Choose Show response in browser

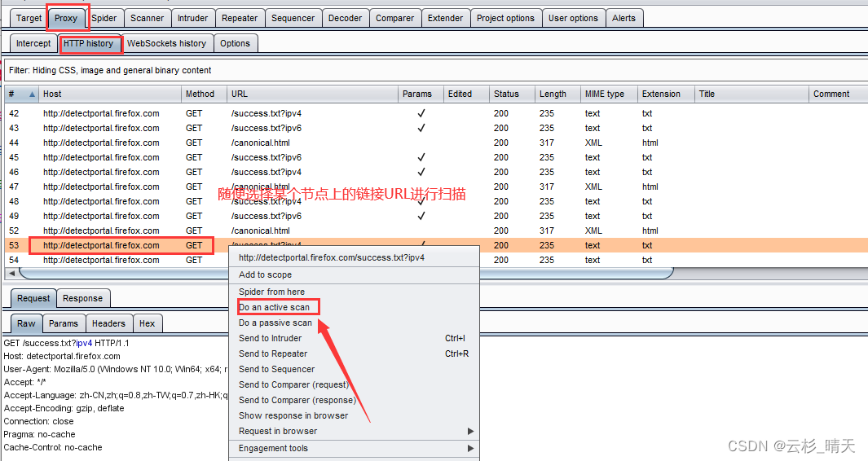(x=355, y=415)
